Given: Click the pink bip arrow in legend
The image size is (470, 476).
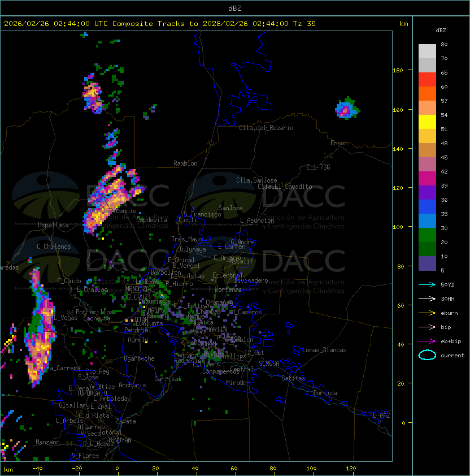Looking at the screenshot, I should [x=427, y=327].
